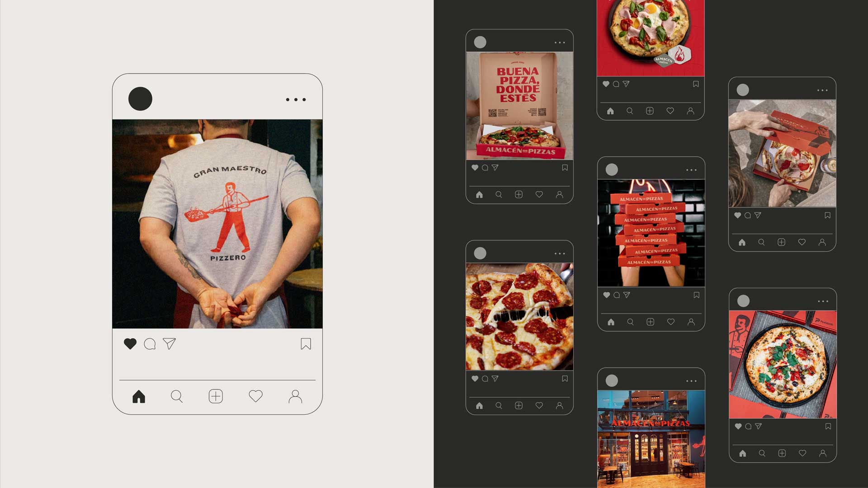Click the Almacén de Pizzas storefront photo

(651, 438)
